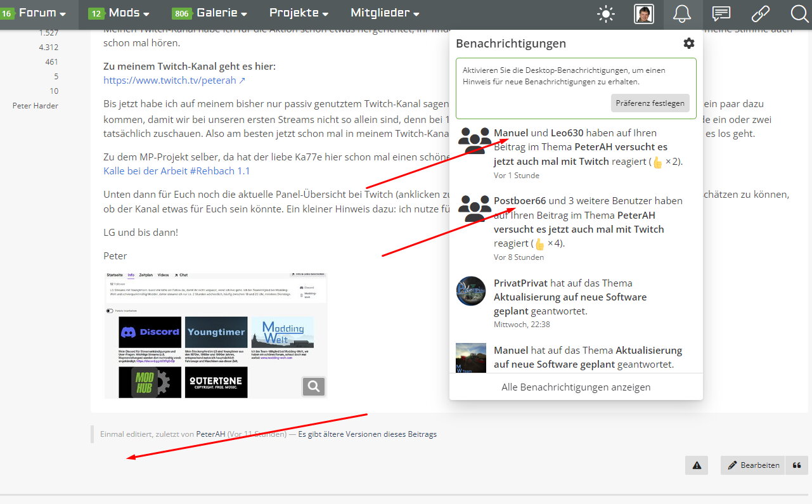Toggle light/dark mode with sun icon
Viewport: 812px width, 504px height.
[606, 14]
